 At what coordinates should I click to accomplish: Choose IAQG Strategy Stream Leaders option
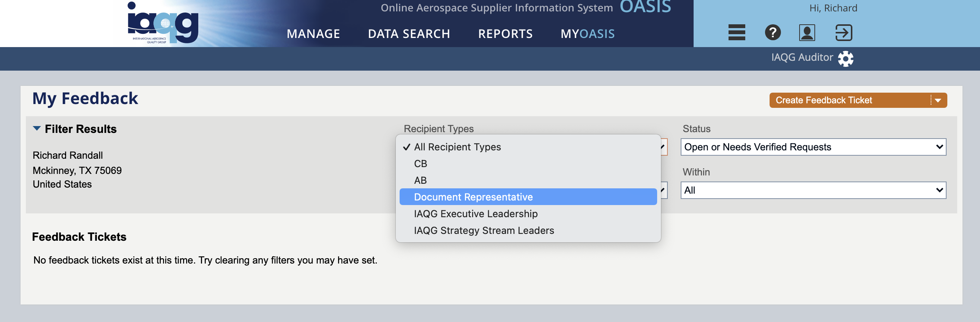pyautogui.click(x=528, y=231)
